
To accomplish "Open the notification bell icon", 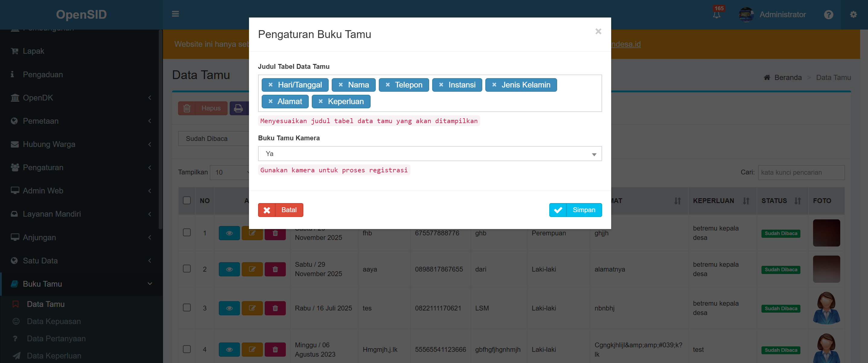I will tap(716, 14).
